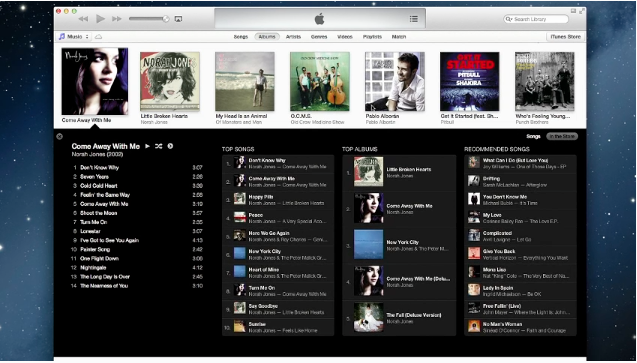
Task: Select Pablo Alborán album cover
Action: point(395,81)
